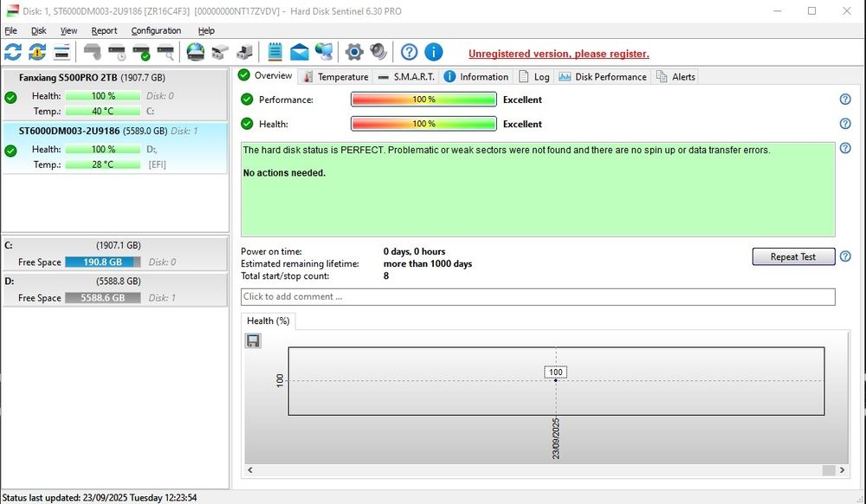Switch to the Disk Performance tab

pos(603,77)
